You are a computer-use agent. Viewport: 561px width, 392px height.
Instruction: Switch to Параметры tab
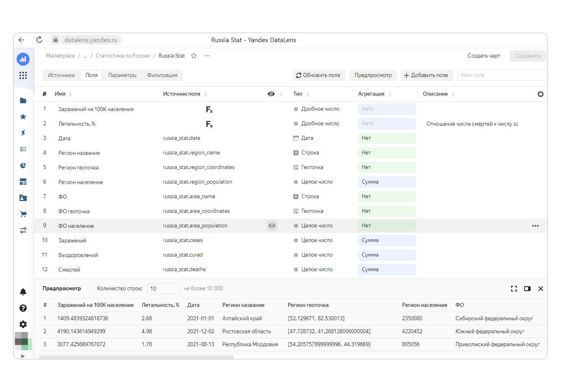(122, 75)
